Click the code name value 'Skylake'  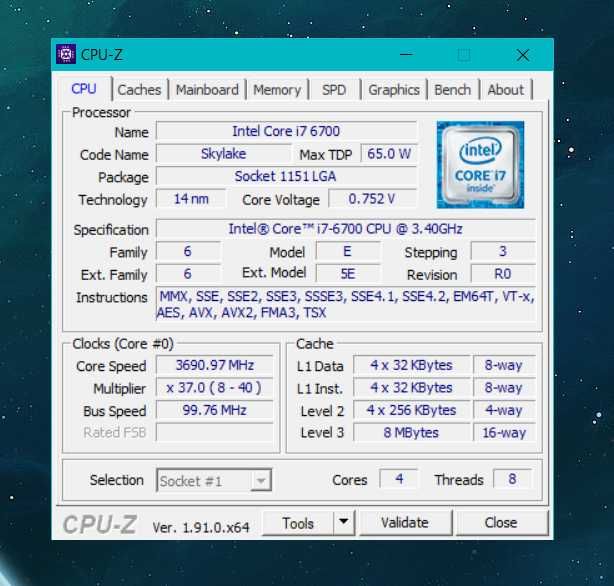(224, 154)
